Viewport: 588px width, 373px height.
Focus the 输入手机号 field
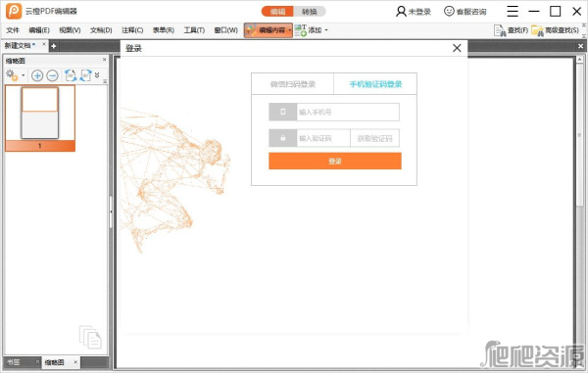tap(348, 112)
